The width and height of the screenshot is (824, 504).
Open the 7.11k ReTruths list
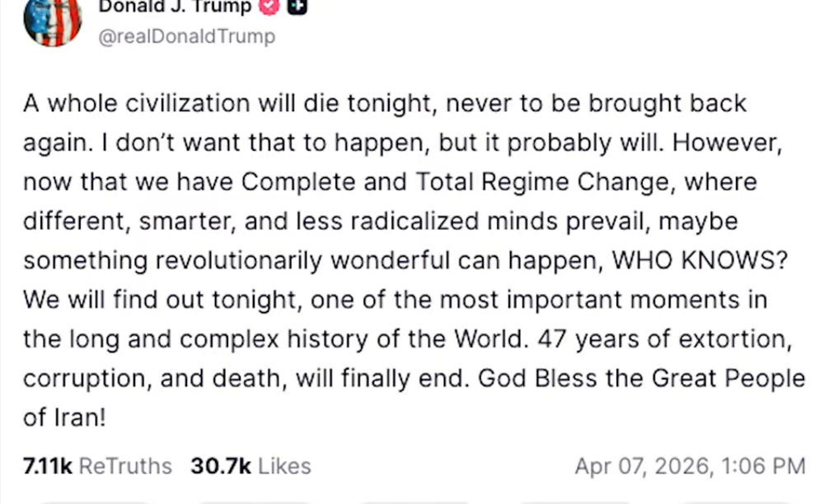pyautogui.click(x=96, y=465)
